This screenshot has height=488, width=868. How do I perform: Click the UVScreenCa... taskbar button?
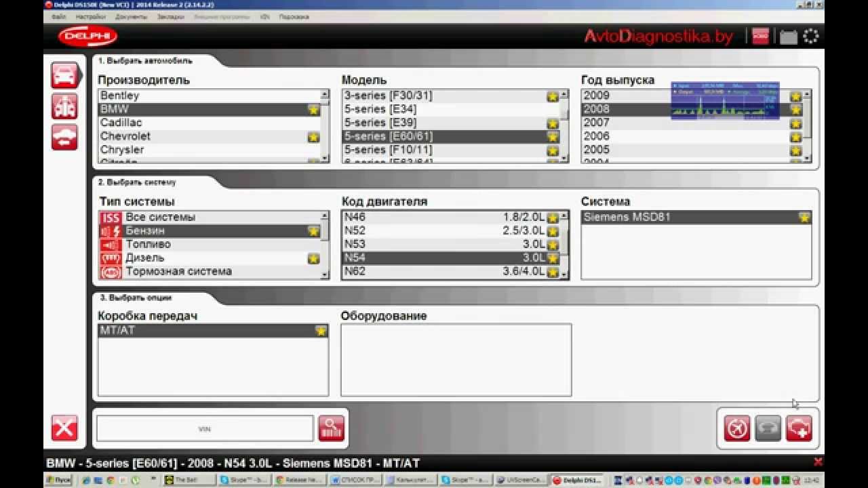pyautogui.click(x=521, y=480)
